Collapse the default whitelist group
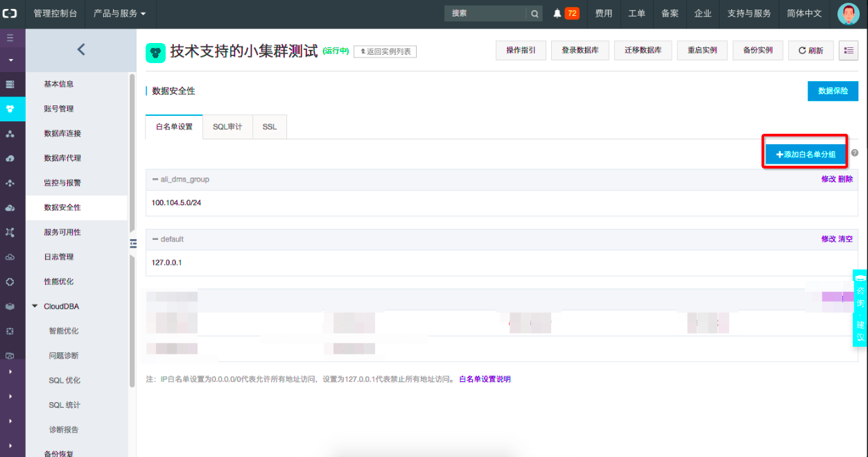868x457 pixels. pyautogui.click(x=155, y=239)
